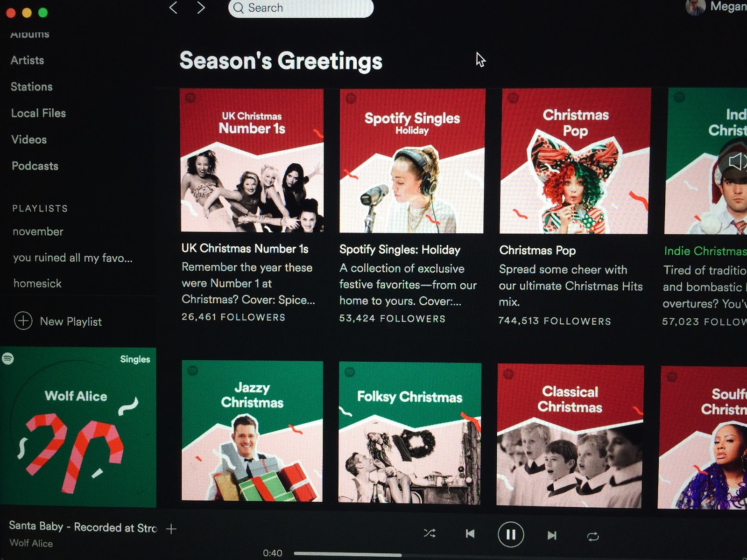The width and height of the screenshot is (747, 560).
Task: Open the Indie Christmas cover
Action: point(706,161)
